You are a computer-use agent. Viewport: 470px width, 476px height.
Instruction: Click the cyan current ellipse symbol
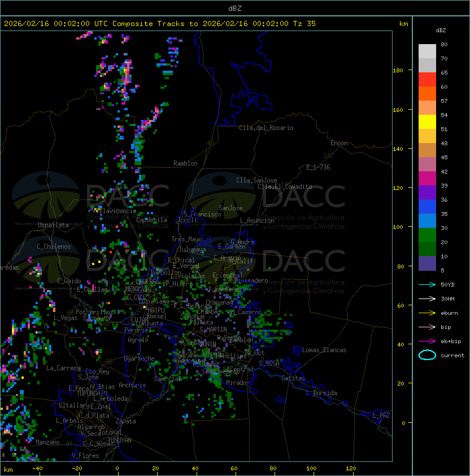[x=427, y=355]
